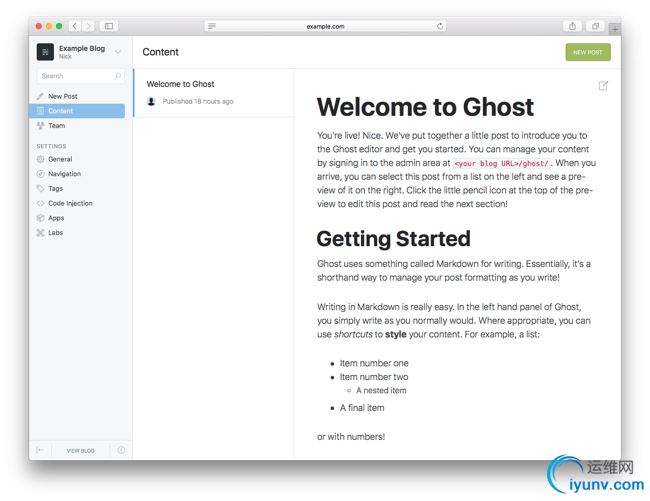Go back with Safari back arrow
The width and height of the screenshot is (650, 501).
[x=75, y=26]
